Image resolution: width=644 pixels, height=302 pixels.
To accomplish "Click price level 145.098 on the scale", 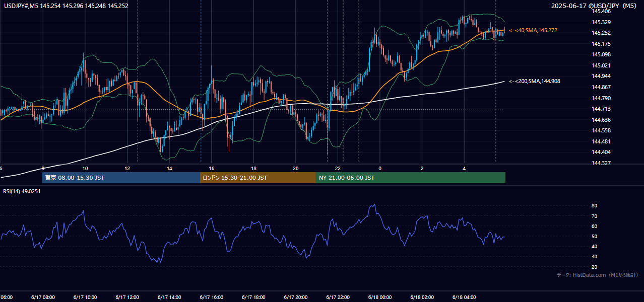I will [601, 54].
